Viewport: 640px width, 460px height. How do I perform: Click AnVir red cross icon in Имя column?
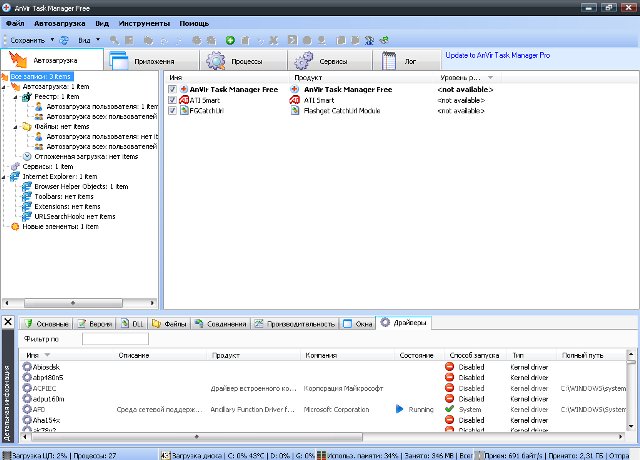pos(184,89)
